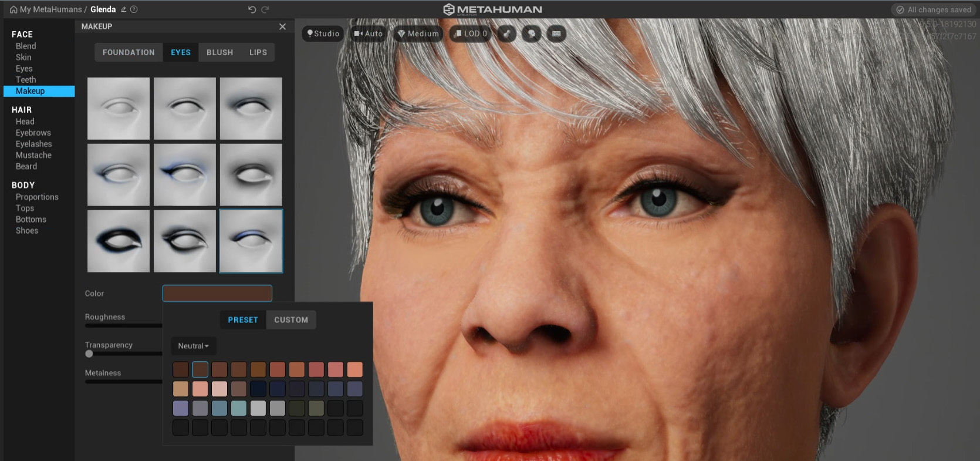The image size is (980, 461).
Task: Select the middle eye preset in bottom row
Action: click(185, 241)
